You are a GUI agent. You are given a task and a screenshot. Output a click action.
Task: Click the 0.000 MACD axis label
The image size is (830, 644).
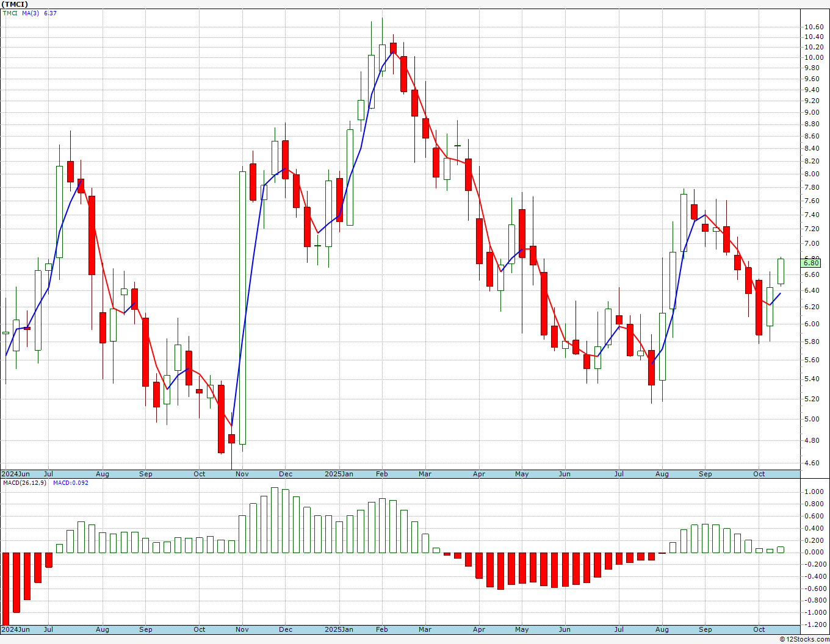814,552
